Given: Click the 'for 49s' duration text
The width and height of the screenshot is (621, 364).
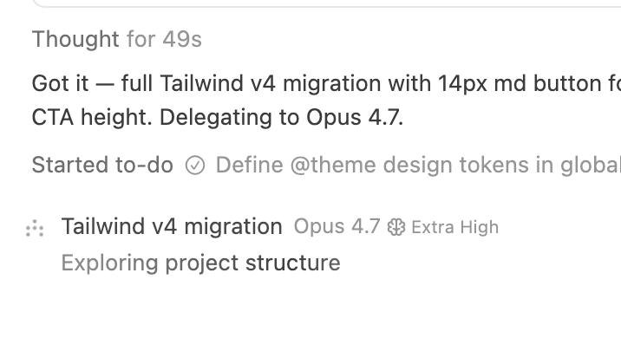Looking at the screenshot, I should 164,39.
